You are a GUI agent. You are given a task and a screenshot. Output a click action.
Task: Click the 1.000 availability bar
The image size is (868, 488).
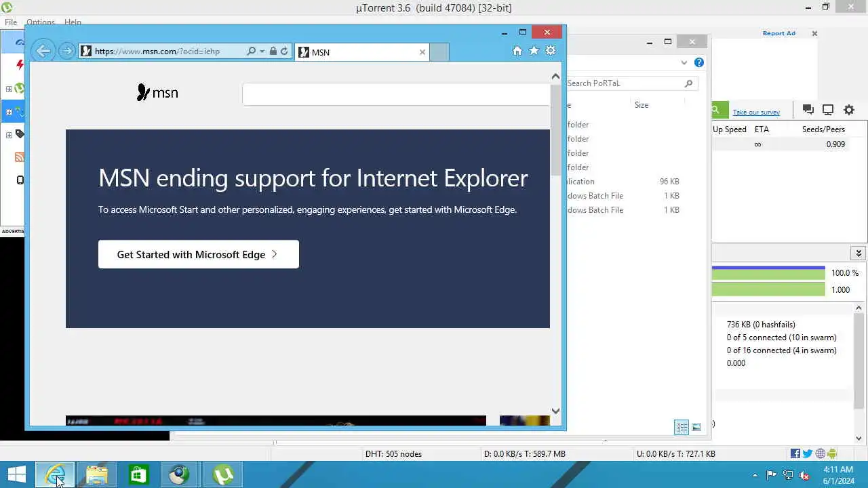(768, 289)
